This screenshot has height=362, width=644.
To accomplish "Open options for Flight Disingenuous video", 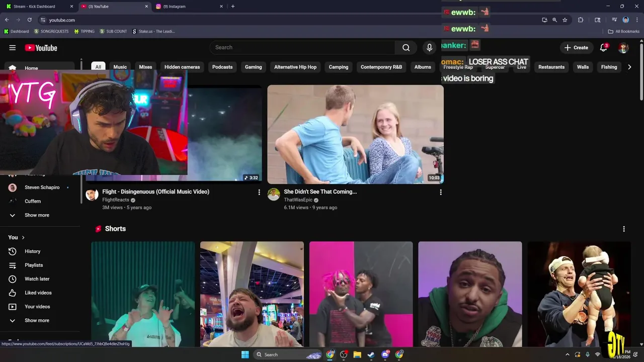I will [259, 192].
